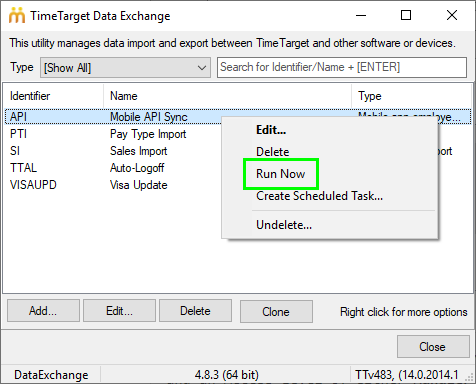Sort by the Type column header
476x384 pixels.
pyautogui.click(x=411, y=96)
